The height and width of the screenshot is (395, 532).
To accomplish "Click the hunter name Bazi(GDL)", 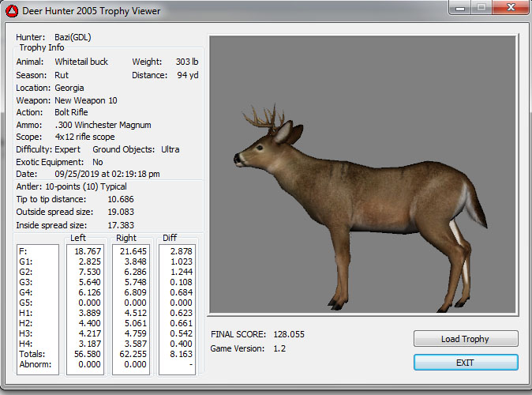I will [71, 37].
